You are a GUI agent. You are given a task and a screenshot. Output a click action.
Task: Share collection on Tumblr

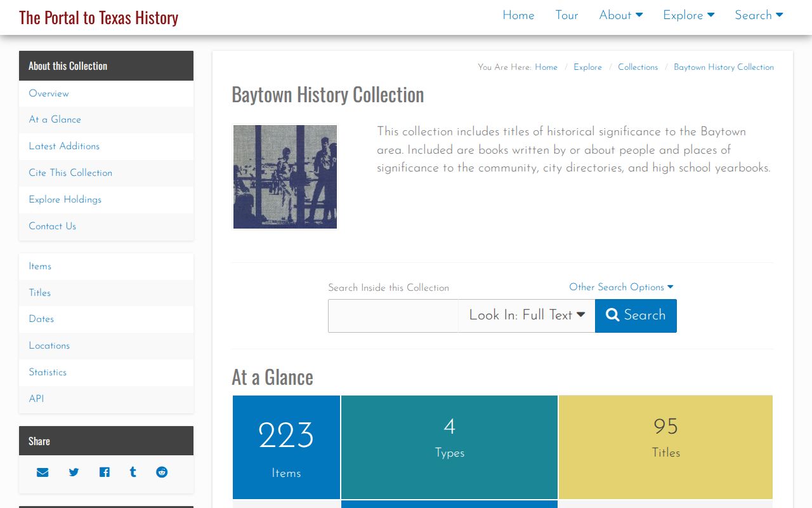point(133,472)
